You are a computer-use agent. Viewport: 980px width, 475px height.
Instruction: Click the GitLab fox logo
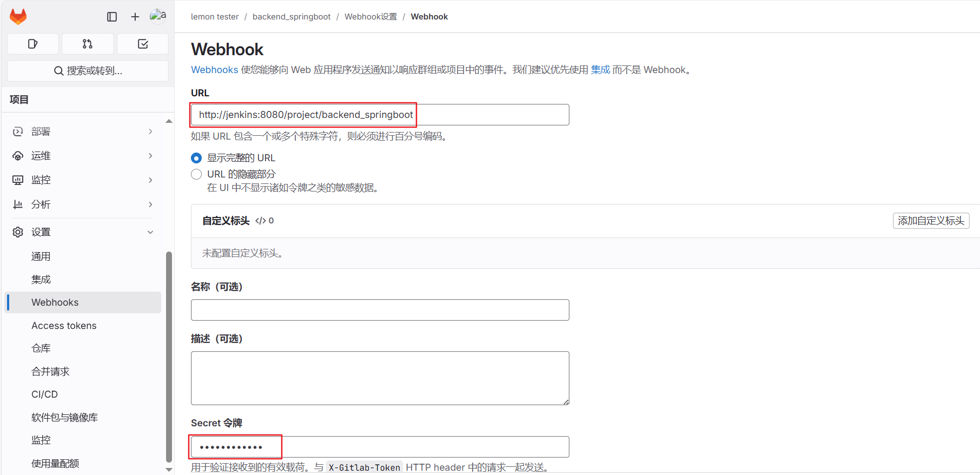pyautogui.click(x=18, y=17)
